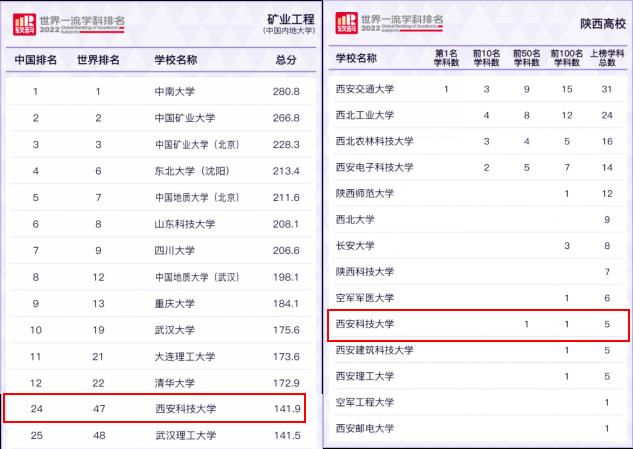Click the 中国排名 column header
This screenshot has width=633, height=449.
[35, 60]
